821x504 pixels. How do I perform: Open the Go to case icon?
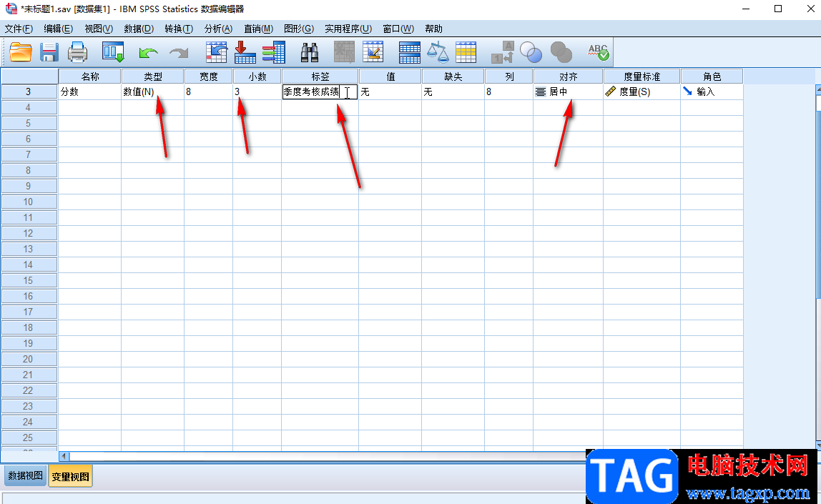pyautogui.click(x=216, y=52)
